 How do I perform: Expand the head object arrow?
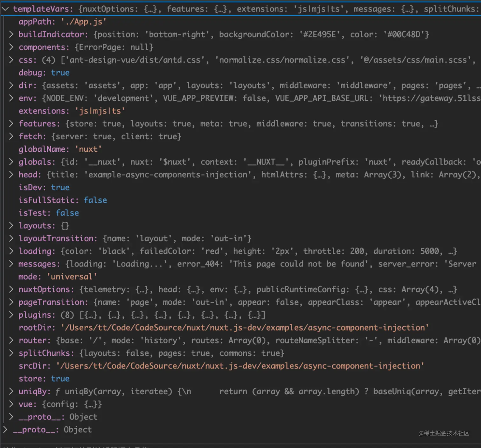11,175
